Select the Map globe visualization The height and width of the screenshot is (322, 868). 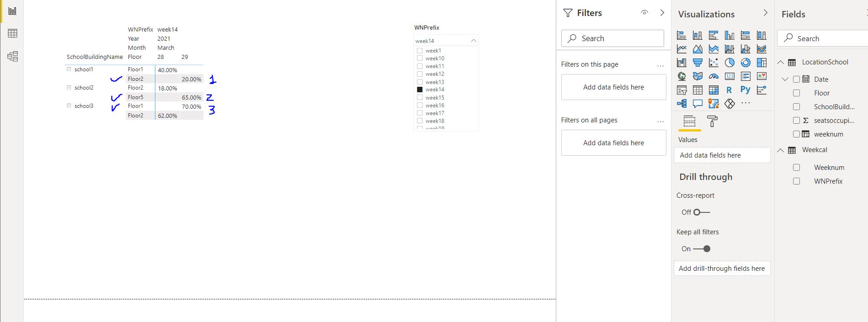tap(682, 76)
